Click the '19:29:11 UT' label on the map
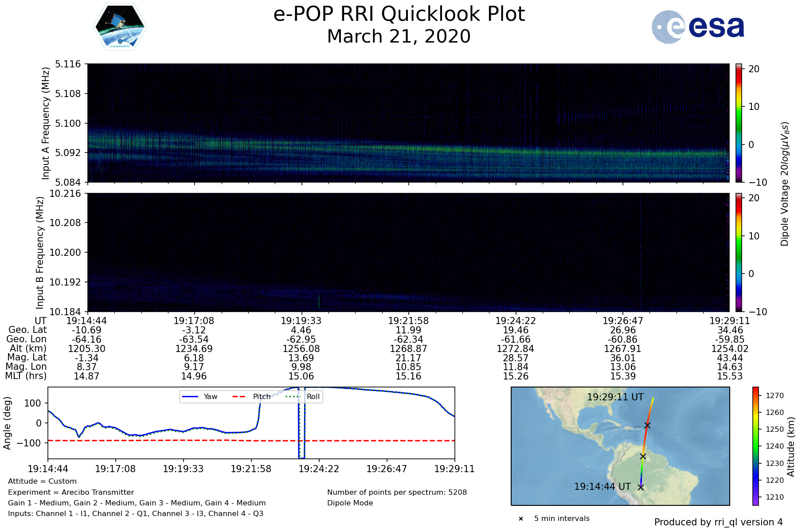 (x=615, y=397)
